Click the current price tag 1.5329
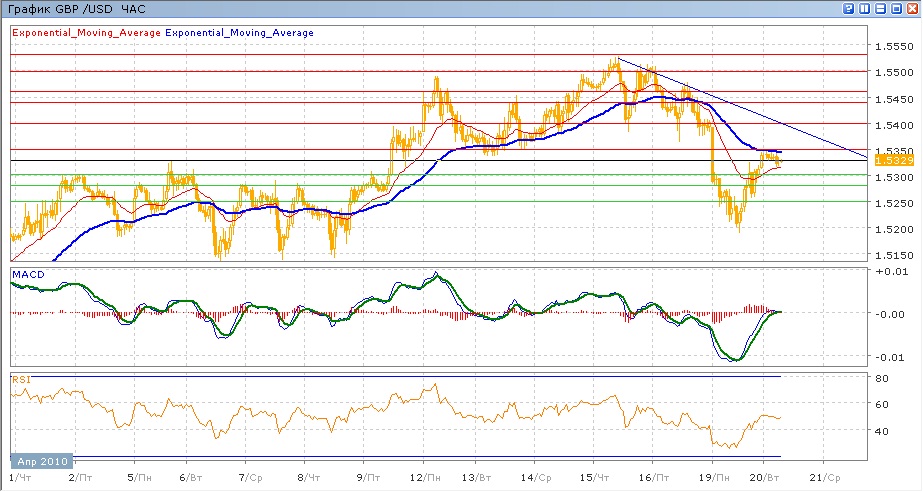This screenshot has width=923, height=491. tap(890, 160)
